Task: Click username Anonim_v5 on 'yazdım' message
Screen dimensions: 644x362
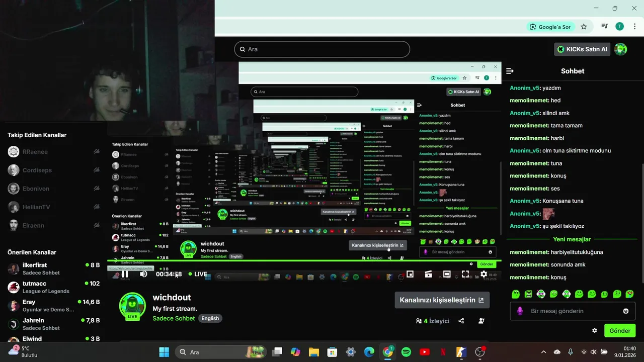Action: [x=524, y=88]
